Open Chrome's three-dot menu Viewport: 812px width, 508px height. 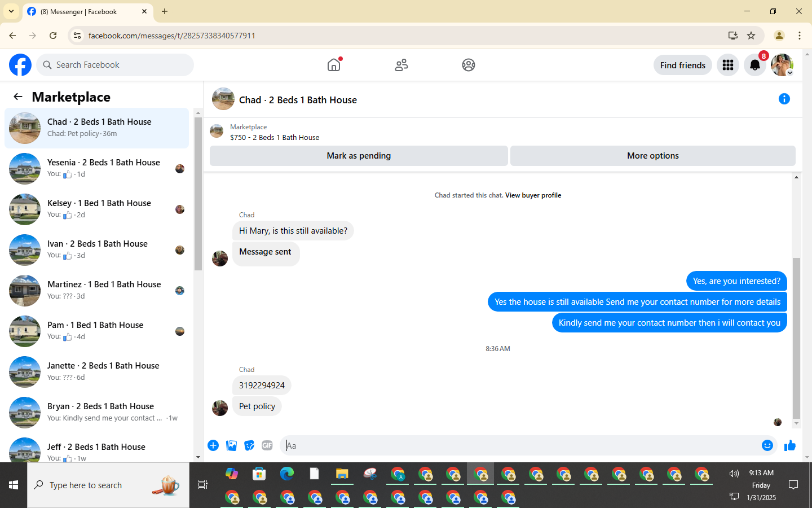click(800, 36)
